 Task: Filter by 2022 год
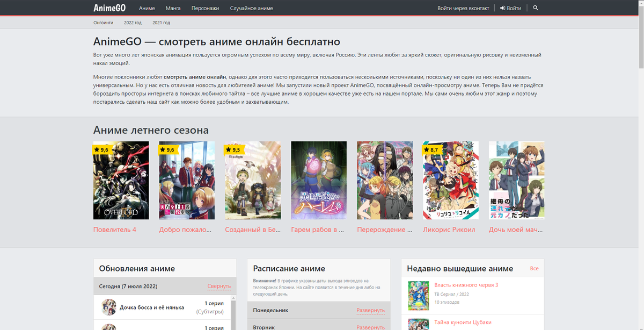(x=133, y=23)
